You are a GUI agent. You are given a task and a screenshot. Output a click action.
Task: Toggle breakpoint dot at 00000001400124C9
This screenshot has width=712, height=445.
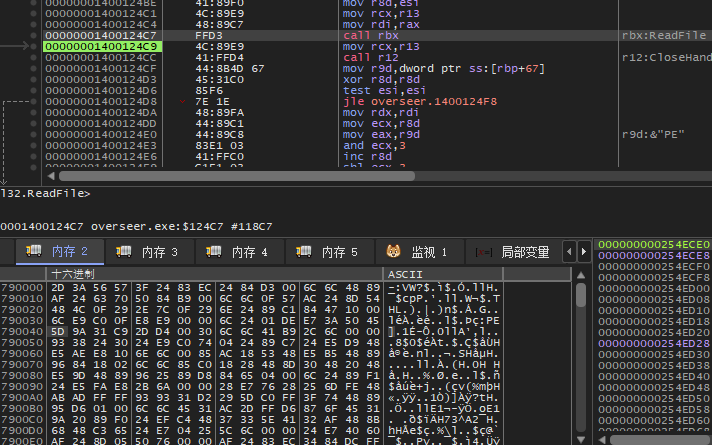pyautogui.click(x=33, y=46)
